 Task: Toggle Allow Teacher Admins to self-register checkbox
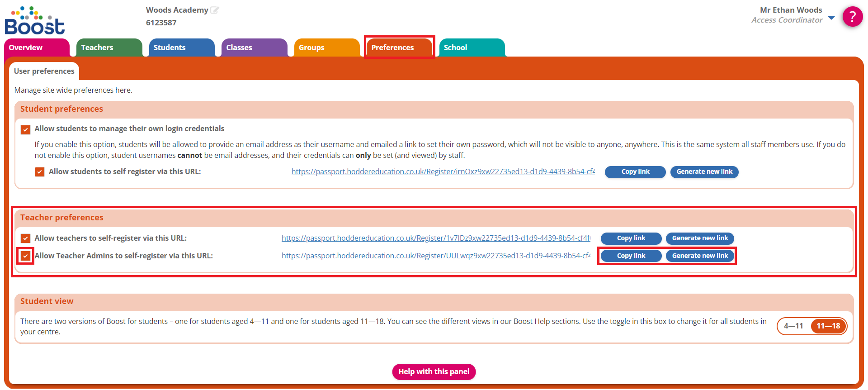click(26, 256)
